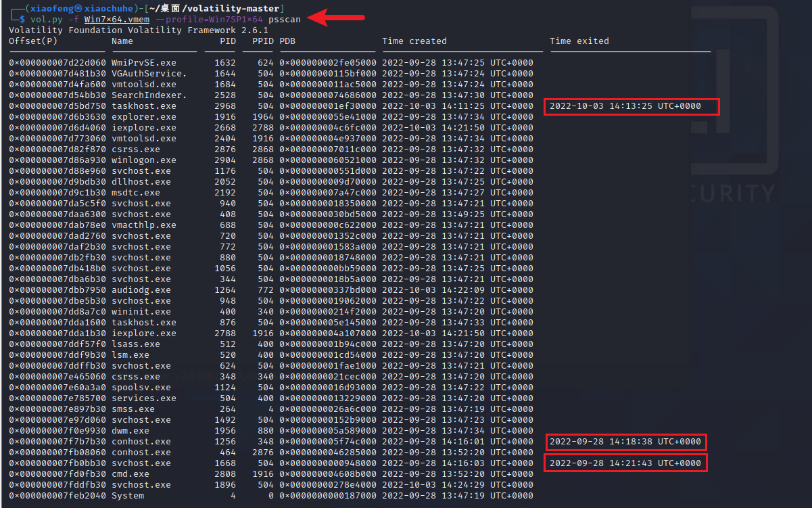Select the smss.exe process name

(133, 409)
